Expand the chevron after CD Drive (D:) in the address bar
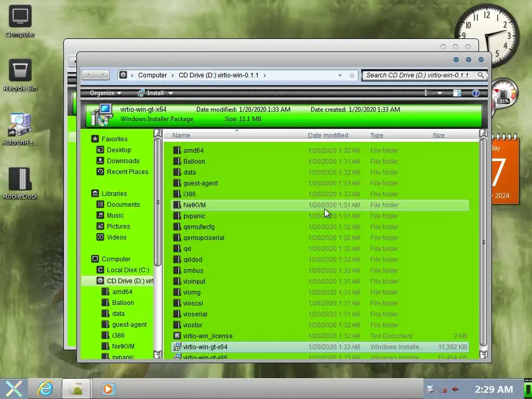The width and height of the screenshot is (532, 399). [264, 75]
